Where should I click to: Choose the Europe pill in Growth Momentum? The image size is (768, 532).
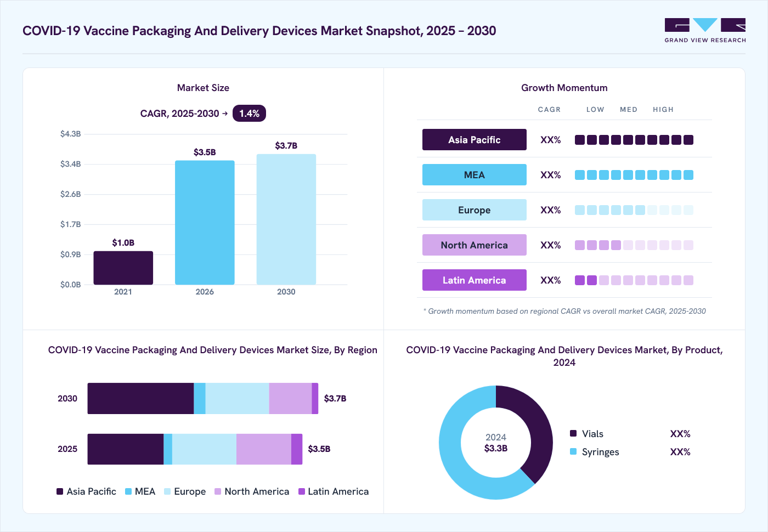(x=475, y=210)
